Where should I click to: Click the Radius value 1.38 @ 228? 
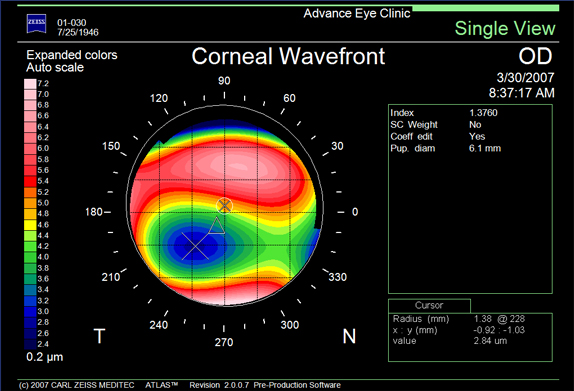tap(499, 319)
